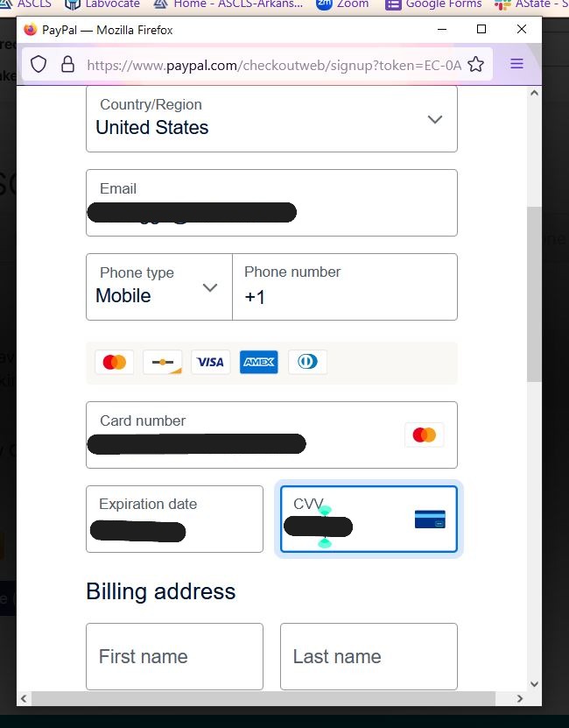
Task: Click the CVV card hint icon
Action: pos(430,519)
